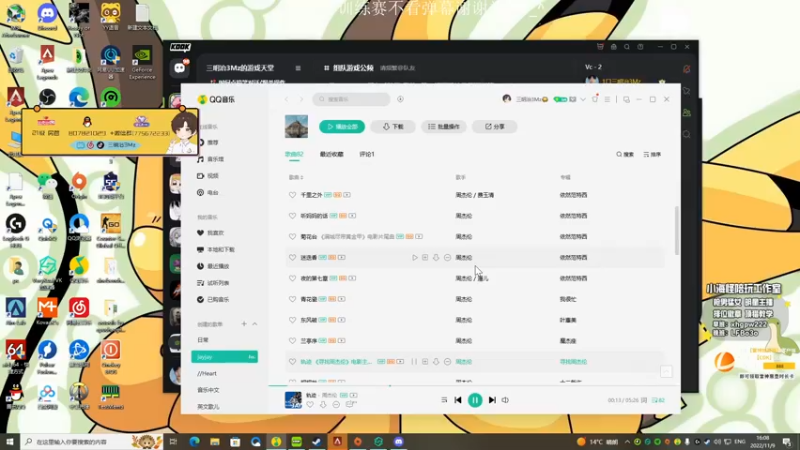
Task: Sort by the 歌曲 column header
Action: pyautogui.click(x=296, y=178)
